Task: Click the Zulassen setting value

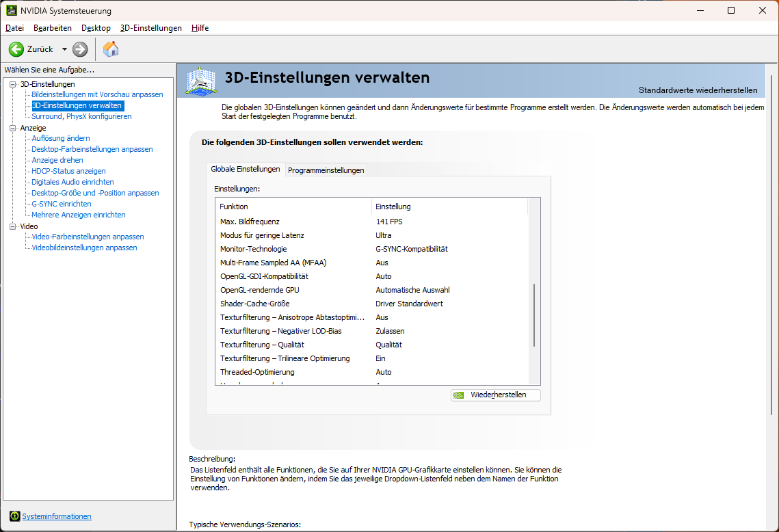Action: click(390, 331)
